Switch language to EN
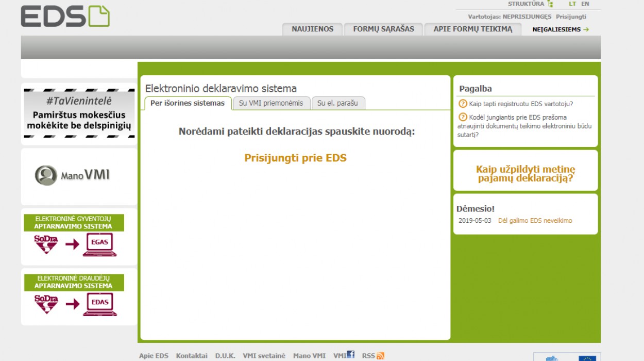 [x=585, y=4]
